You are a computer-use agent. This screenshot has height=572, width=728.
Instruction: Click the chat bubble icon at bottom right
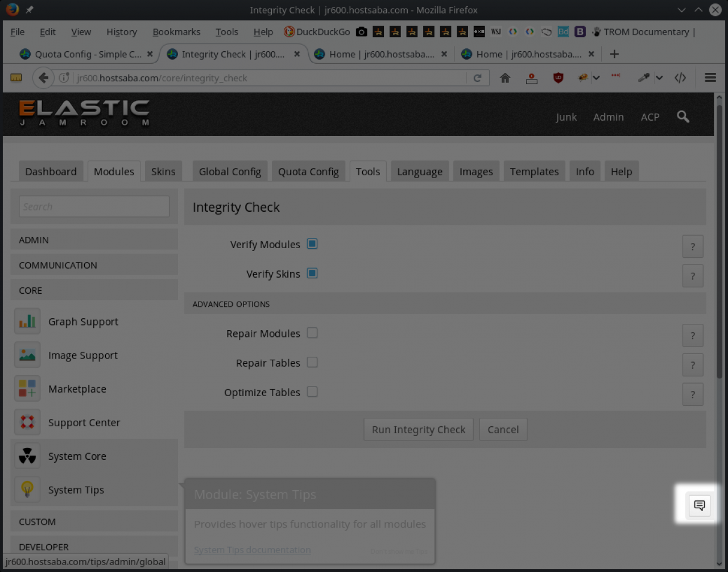(699, 505)
